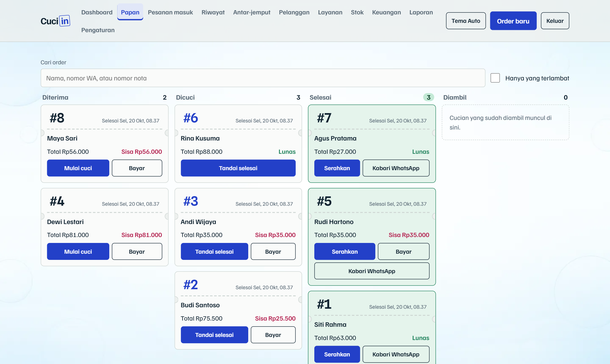
Task: Enable Hanya yang terlambat checkbox
Action: click(495, 78)
